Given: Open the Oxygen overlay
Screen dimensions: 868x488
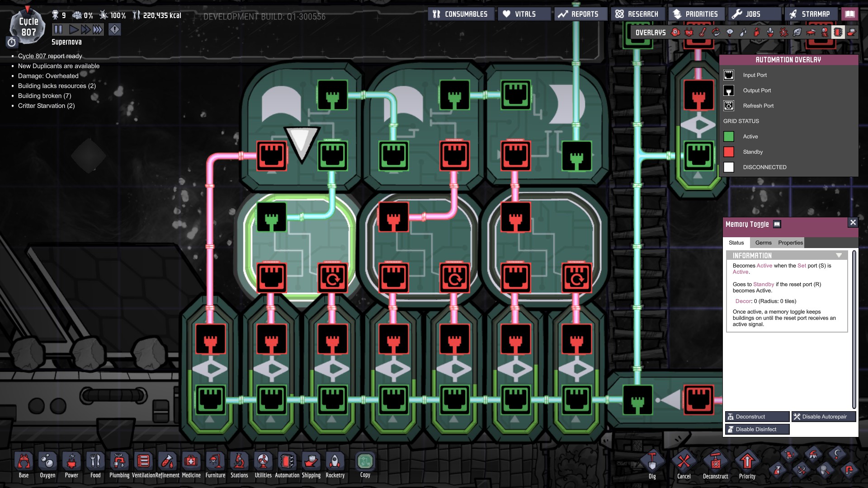Looking at the screenshot, I should point(675,33).
